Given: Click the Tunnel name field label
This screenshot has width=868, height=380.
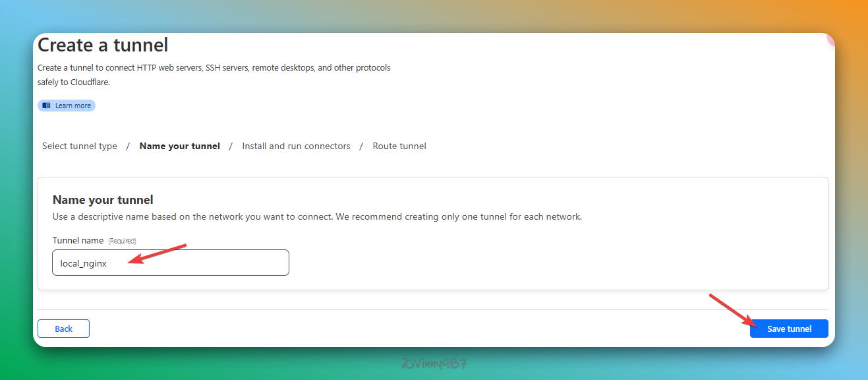Looking at the screenshot, I should point(78,240).
